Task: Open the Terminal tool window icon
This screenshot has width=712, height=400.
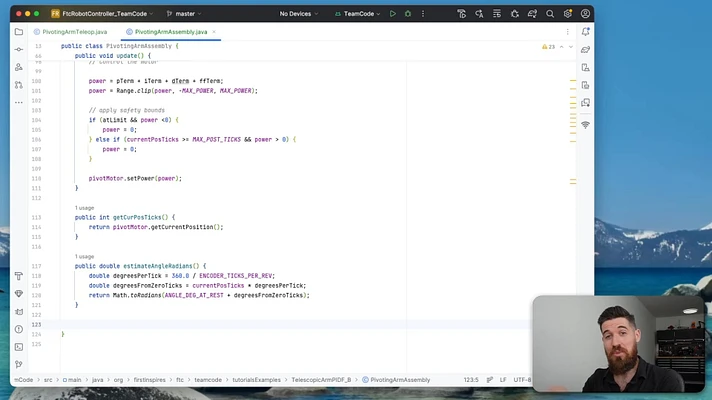Action: tap(19, 347)
